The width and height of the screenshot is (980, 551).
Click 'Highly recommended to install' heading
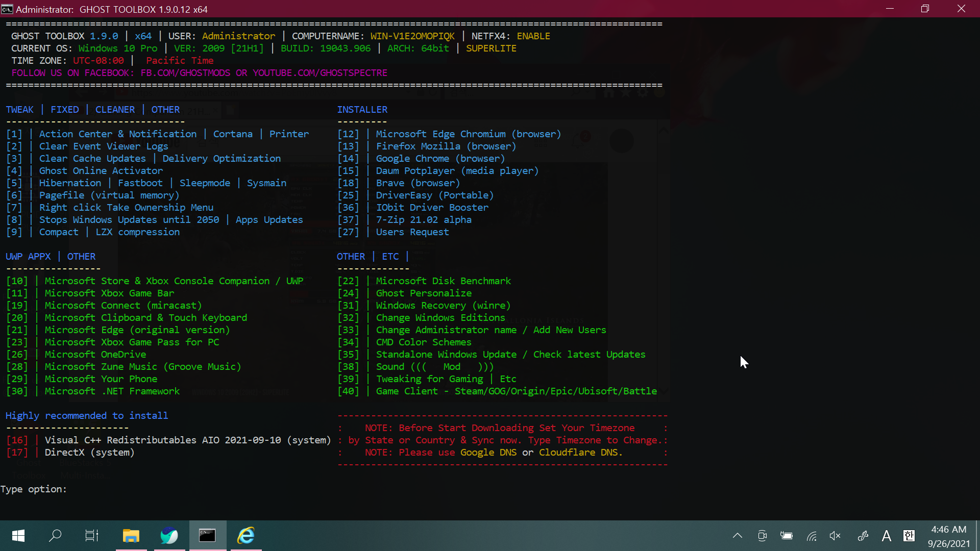click(87, 416)
